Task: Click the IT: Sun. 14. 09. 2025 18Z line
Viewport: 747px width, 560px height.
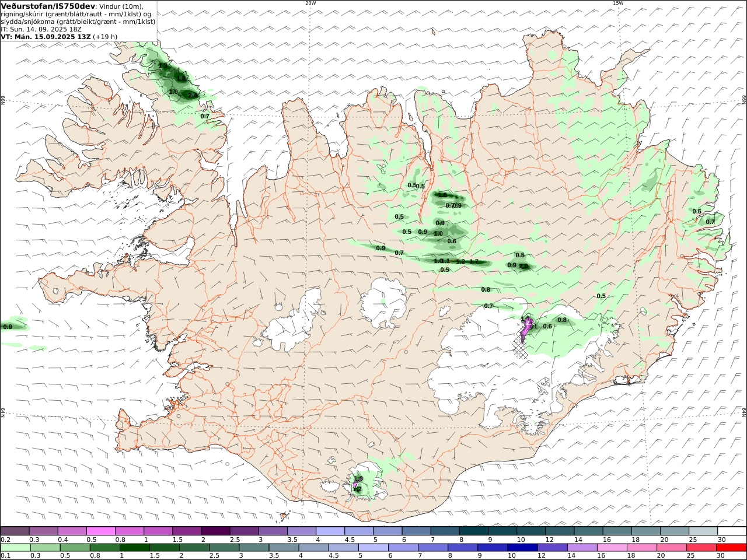Action: click(41, 29)
